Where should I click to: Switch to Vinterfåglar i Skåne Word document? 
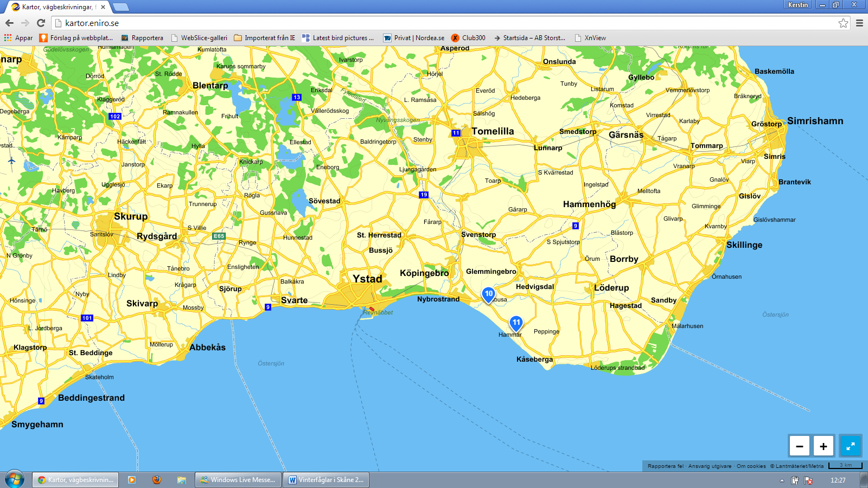pos(326,480)
